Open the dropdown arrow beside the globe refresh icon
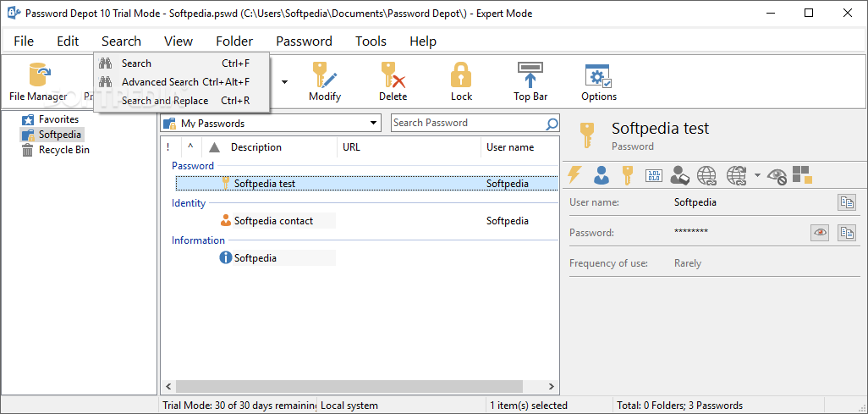 coord(757,176)
